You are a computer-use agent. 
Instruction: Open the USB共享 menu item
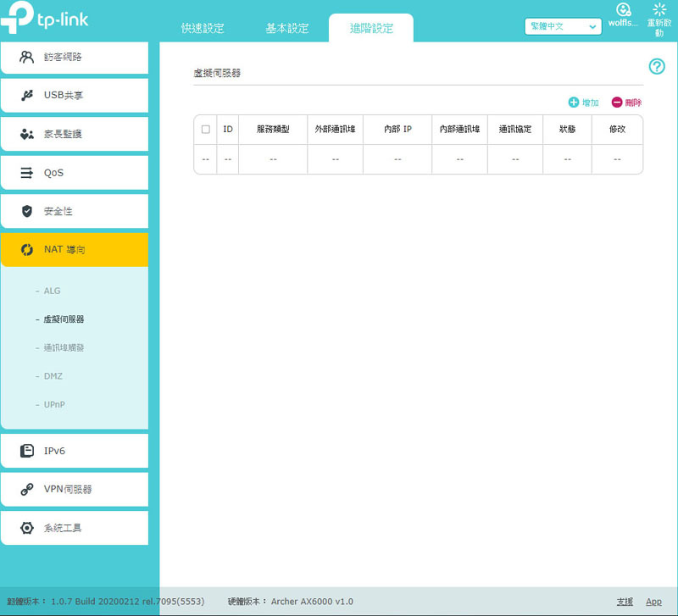coord(75,96)
